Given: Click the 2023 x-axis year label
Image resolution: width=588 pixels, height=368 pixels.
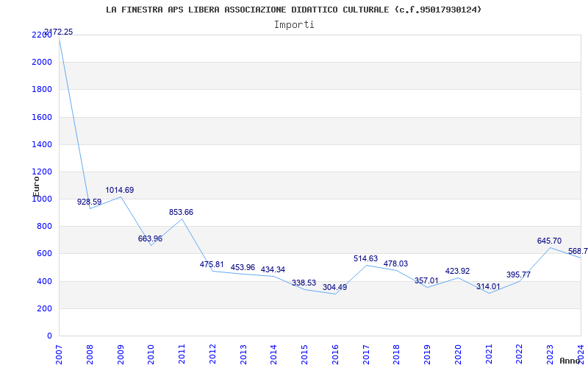Looking at the screenshot, I should point(550,355).
